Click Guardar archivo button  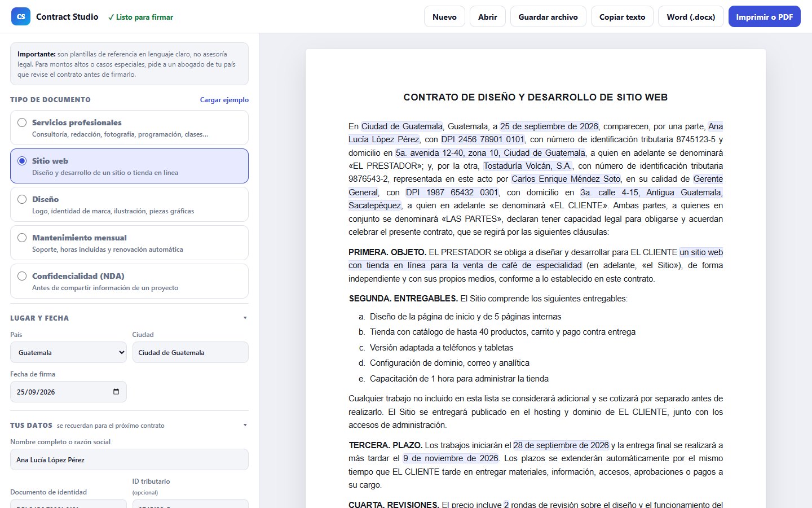point(548,17)
